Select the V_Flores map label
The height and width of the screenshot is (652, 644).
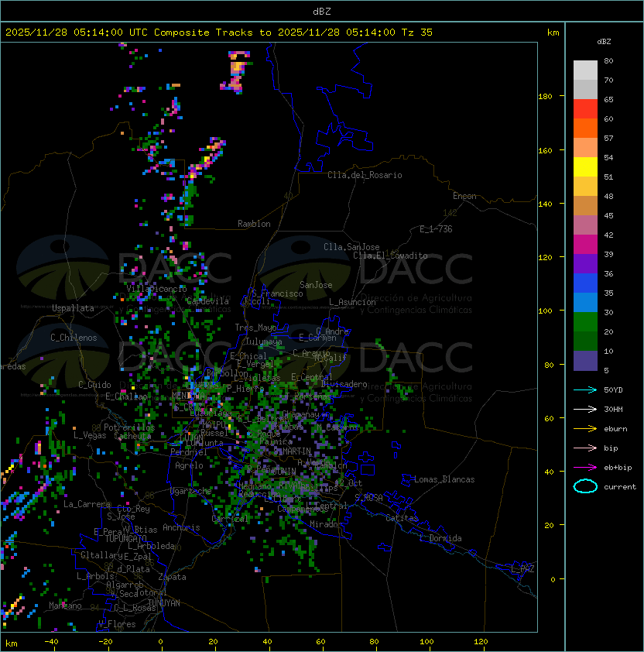click(117, 624)
